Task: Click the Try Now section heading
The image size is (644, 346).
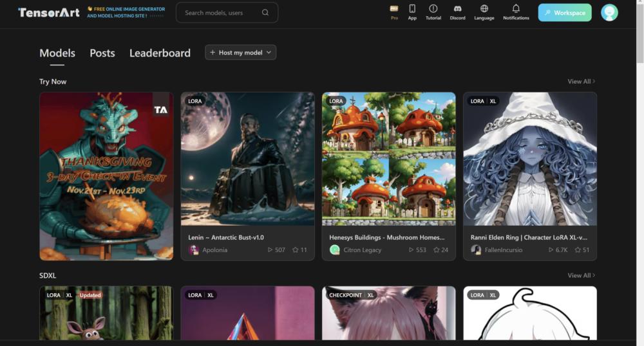Action: (x=53, y=82)
